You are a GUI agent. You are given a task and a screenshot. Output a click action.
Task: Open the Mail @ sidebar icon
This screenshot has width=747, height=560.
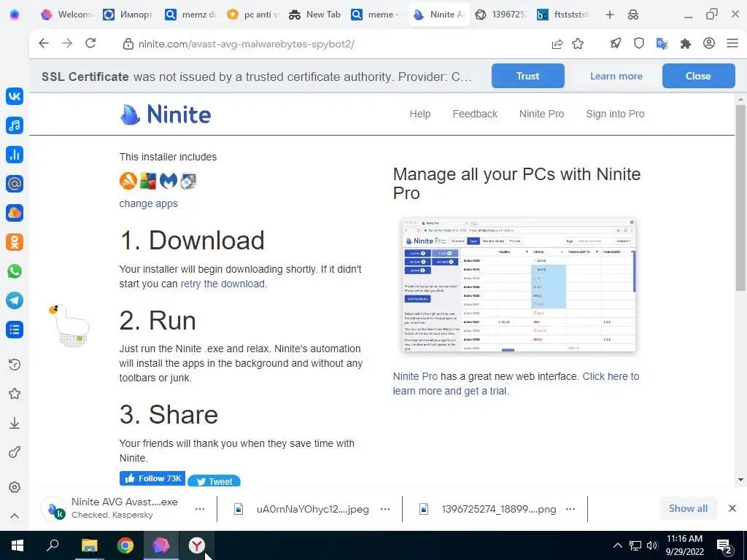[15, 184]
